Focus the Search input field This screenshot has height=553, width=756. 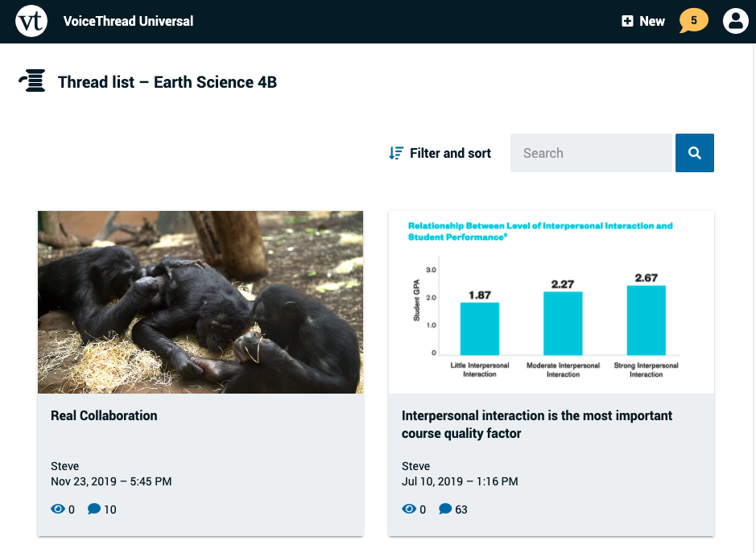[x=591, y=153]
